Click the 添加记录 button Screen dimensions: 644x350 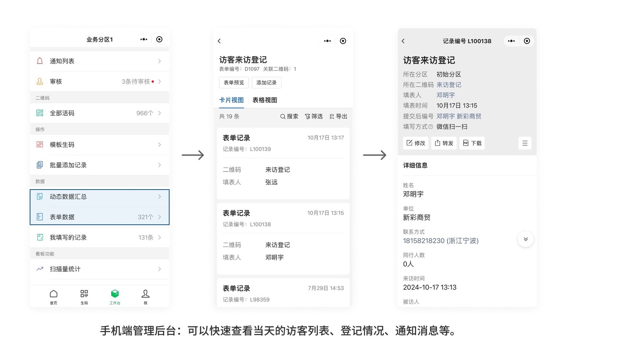(x=267, y=82)
